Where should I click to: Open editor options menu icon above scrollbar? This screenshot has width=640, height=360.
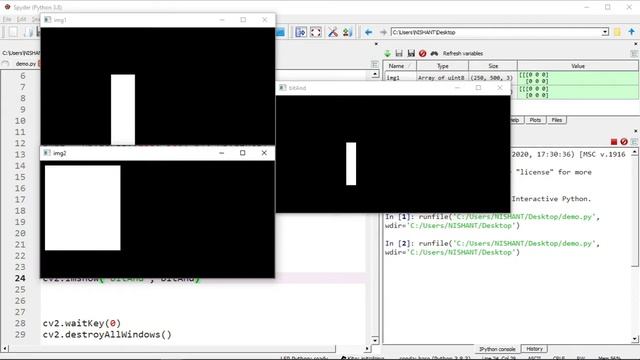click(375, 64)
